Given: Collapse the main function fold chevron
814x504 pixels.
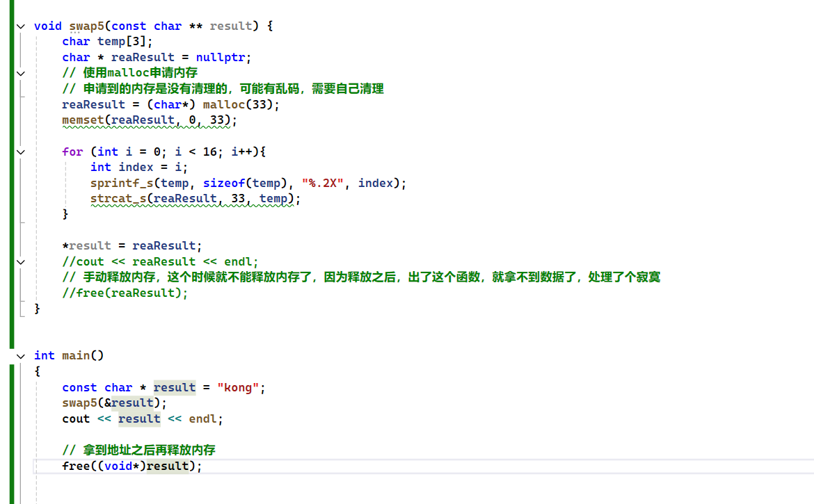Looking at the screenshot, I should [x=20, y=356].
